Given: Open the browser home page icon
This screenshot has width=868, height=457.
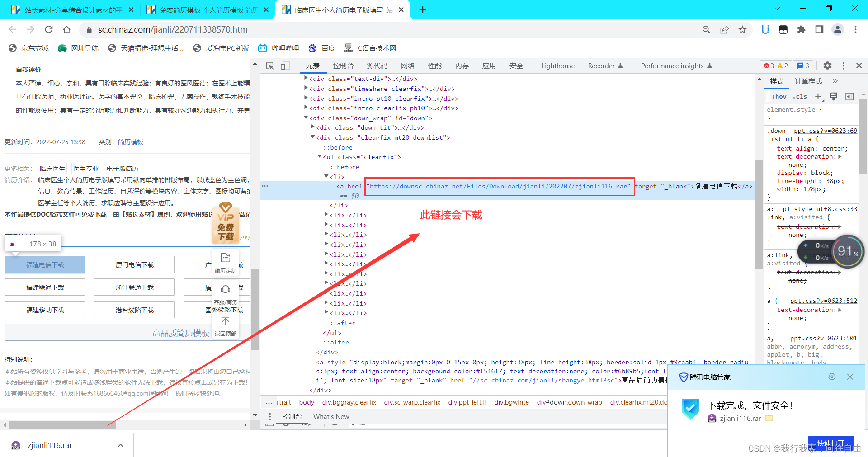Looking at the screenshot, I should tap(67, 29).
